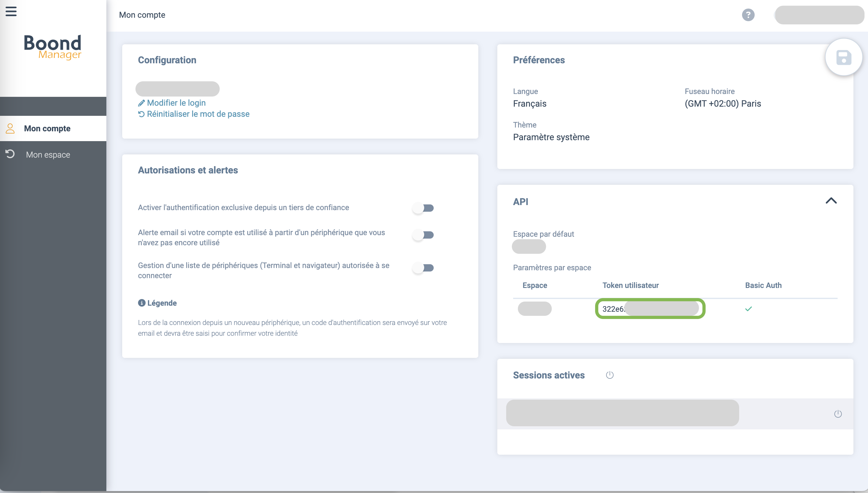
Task: Click Réinitialiser le mot de passe link
Action: tap(198, 114)
